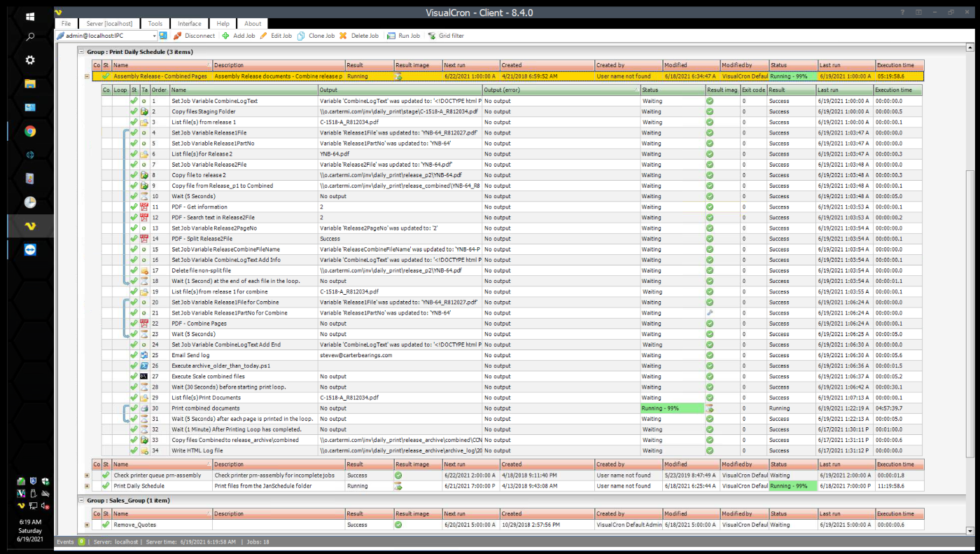The width and height of the screenshot is (980, 554).
Task: Click the Disconnect plug icon
Action: (x=177, y=36)
